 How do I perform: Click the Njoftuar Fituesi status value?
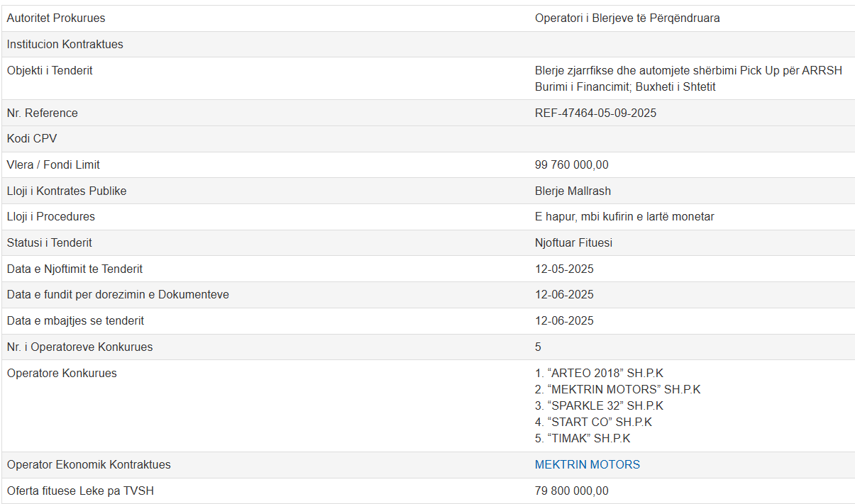pos(573,243)
